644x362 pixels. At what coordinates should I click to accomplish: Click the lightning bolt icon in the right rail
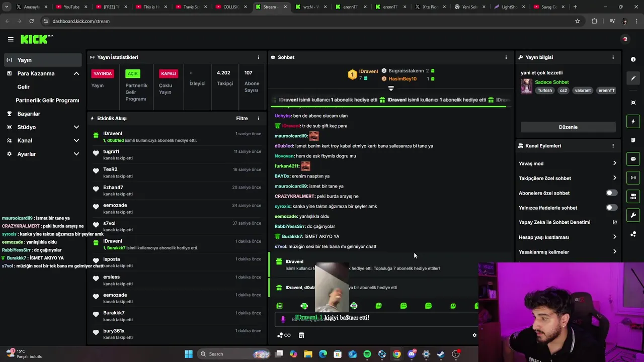click(633, 122)
